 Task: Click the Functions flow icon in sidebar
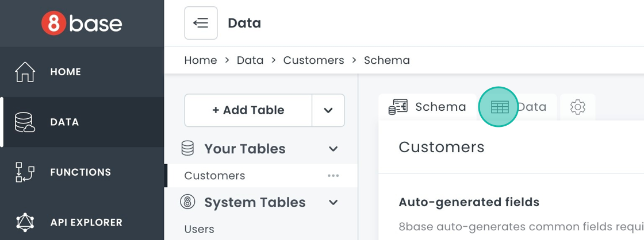pos(25,172)
